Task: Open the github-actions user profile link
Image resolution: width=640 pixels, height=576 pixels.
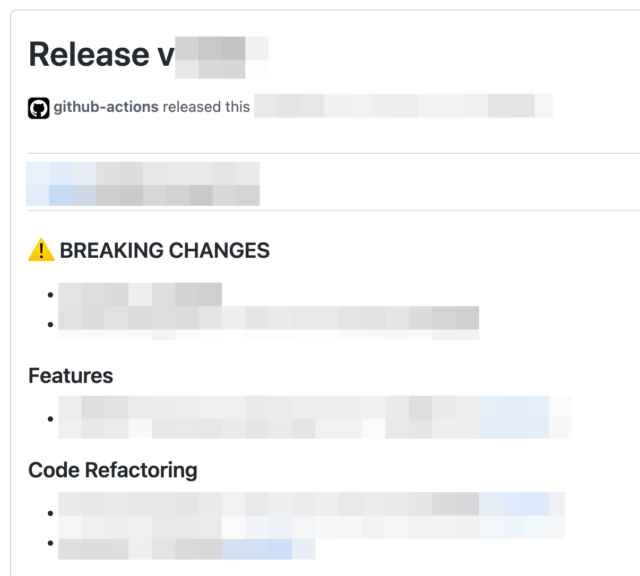Action: [106, 107]
